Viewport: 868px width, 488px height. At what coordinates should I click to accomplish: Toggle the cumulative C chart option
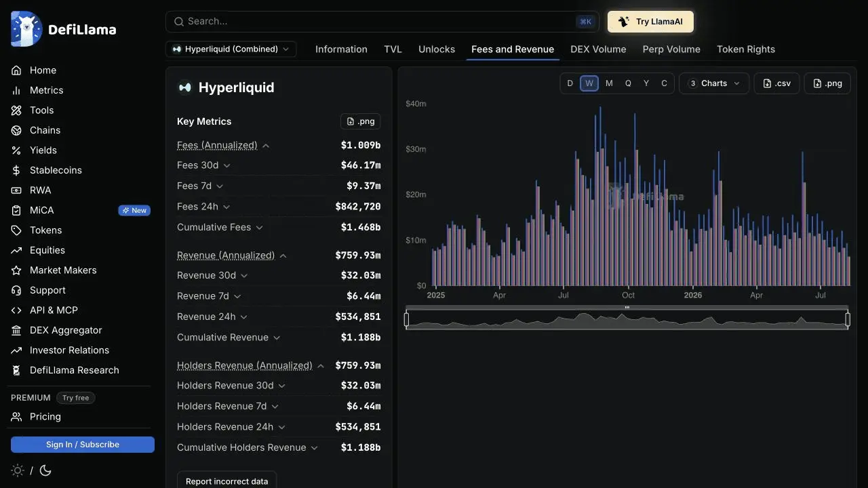coord(664,83)
